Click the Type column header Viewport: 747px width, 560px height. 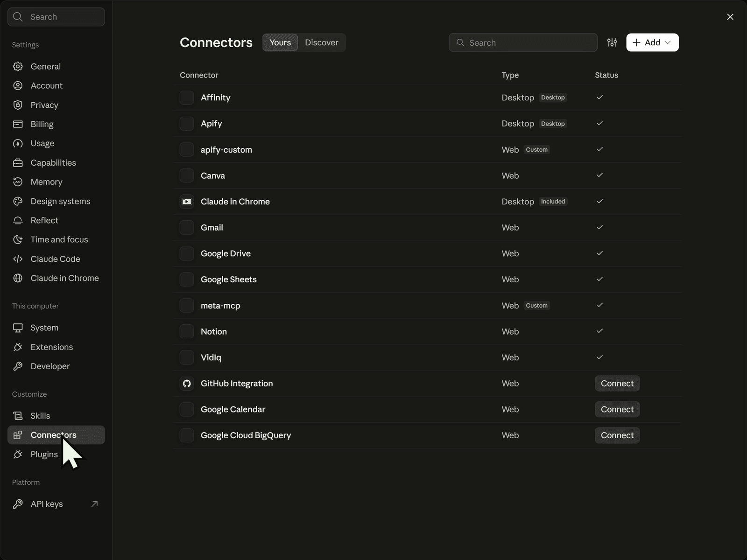510,75
